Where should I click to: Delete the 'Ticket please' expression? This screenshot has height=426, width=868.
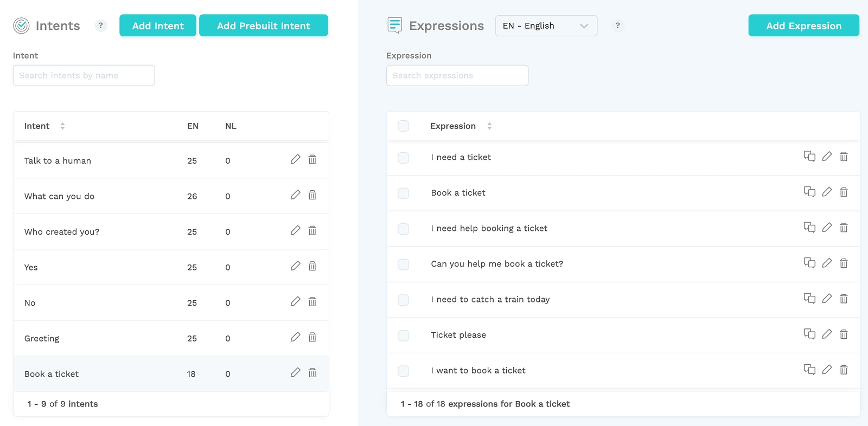click(844, 334)
